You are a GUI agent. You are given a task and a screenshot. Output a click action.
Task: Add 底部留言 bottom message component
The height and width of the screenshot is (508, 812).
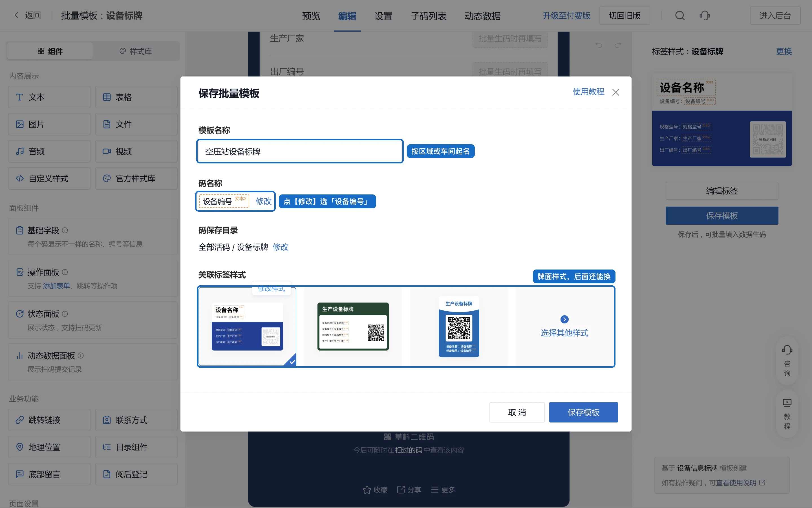point(49,474)
